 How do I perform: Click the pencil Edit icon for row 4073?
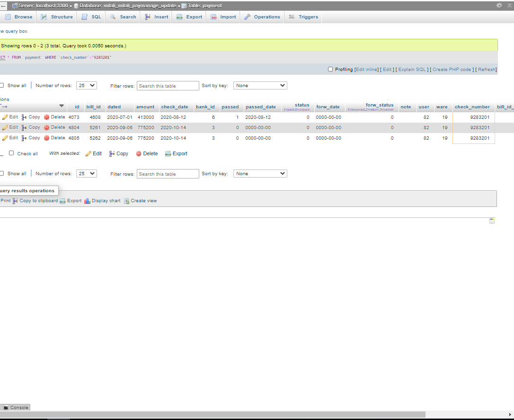click(5, 117)
